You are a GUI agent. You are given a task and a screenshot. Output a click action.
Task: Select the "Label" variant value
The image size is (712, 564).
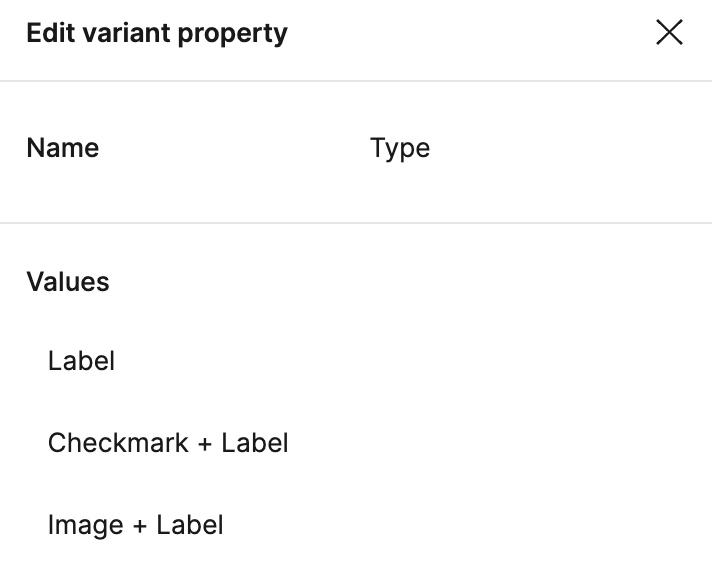(x=81, y=361)
